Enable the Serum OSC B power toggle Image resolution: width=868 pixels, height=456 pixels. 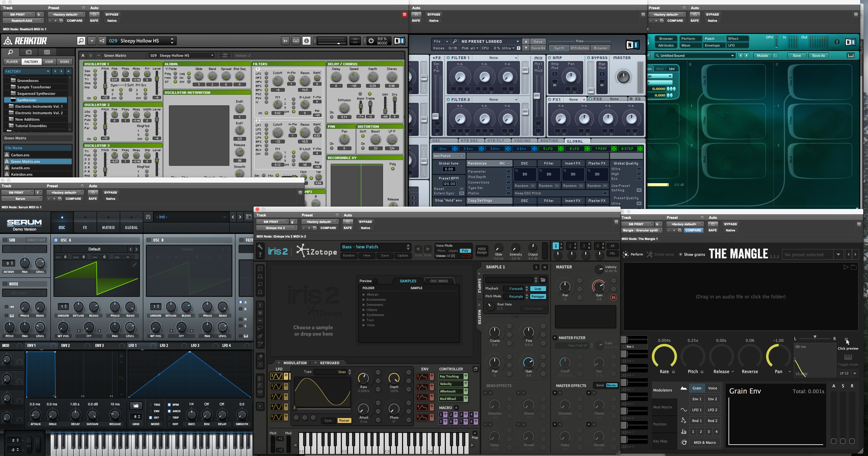(149, 240)
